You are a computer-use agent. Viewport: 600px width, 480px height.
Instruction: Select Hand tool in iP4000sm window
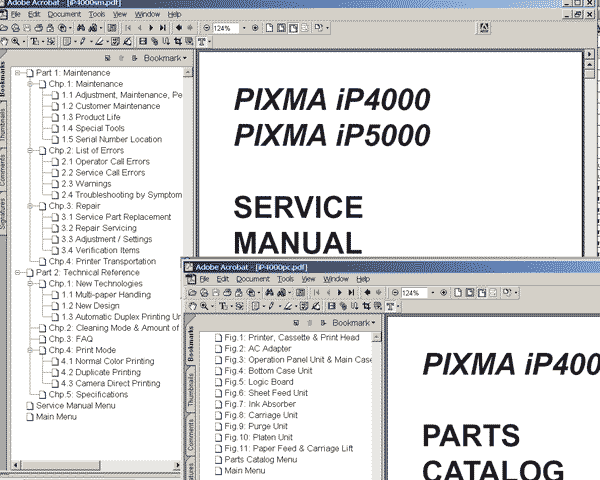4,41
